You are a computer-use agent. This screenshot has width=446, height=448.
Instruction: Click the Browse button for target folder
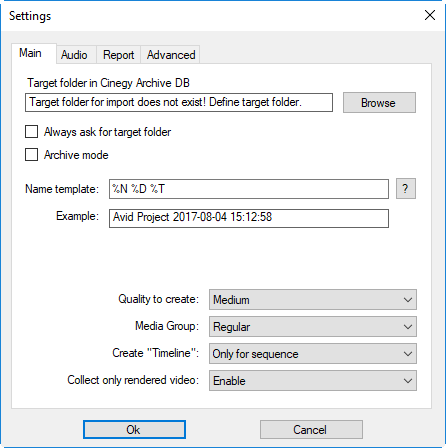pos(379,103)
